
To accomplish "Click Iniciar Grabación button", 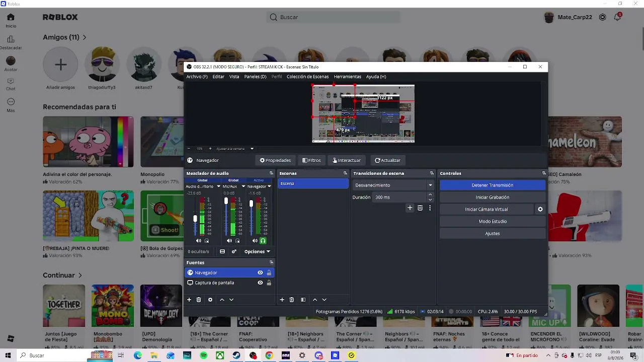I will pyautogui.click(x=492, y=197).
